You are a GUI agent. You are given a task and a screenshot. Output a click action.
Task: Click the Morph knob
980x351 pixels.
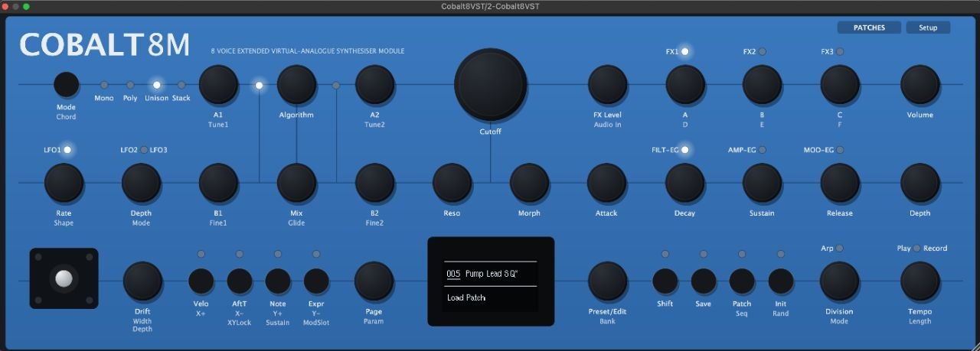[x=529, y=183]
